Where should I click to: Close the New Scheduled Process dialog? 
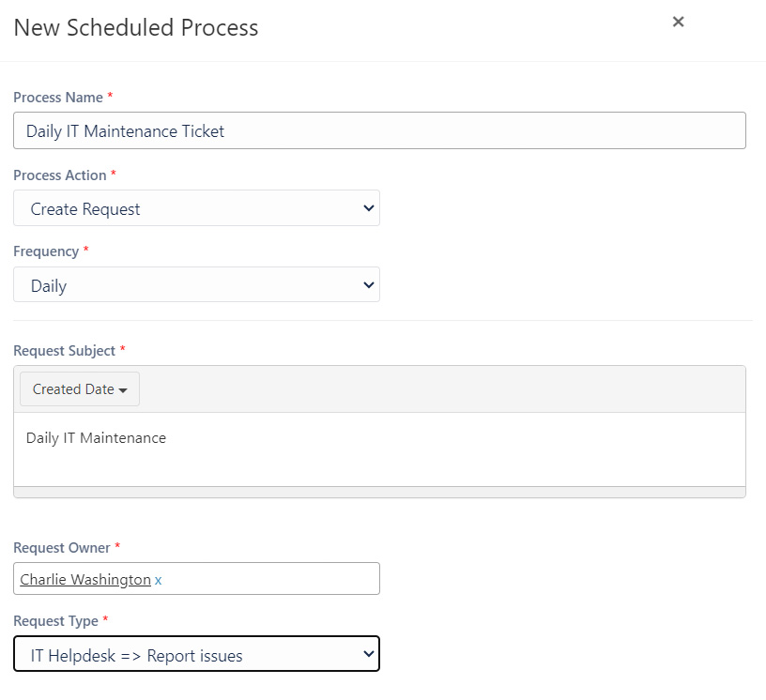tap(678, 22)
